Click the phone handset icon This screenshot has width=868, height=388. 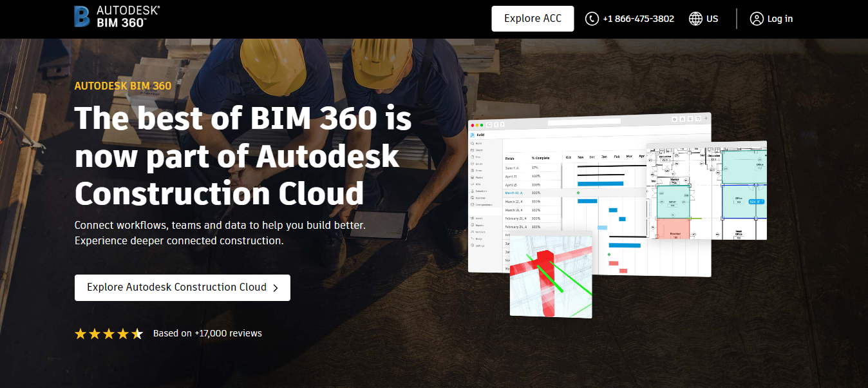(592, 19)
